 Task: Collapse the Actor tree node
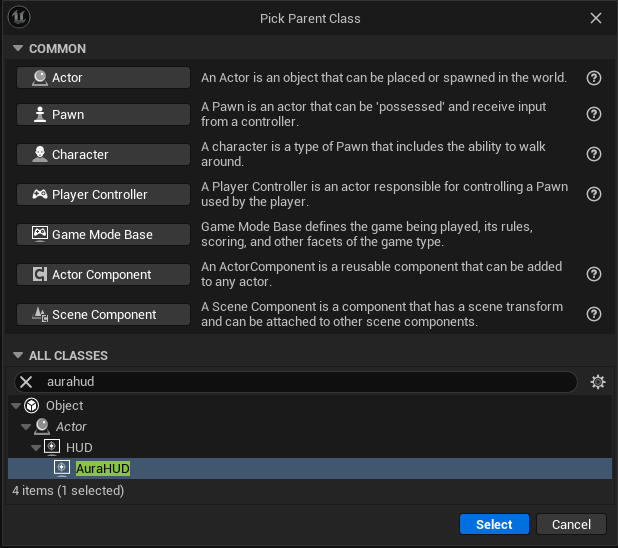coord(25,427)
